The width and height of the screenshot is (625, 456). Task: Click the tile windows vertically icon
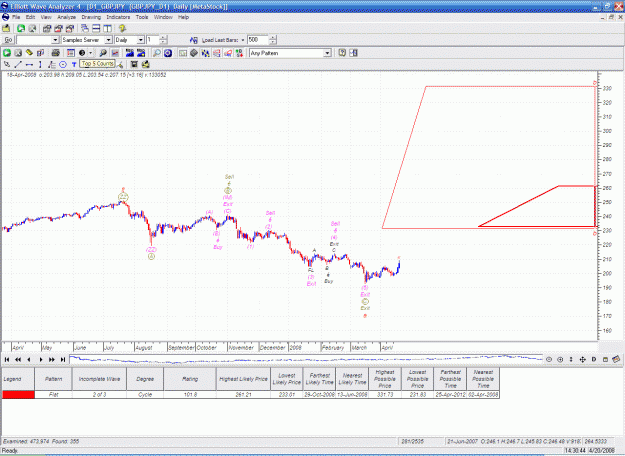click(x=108, y=28)
